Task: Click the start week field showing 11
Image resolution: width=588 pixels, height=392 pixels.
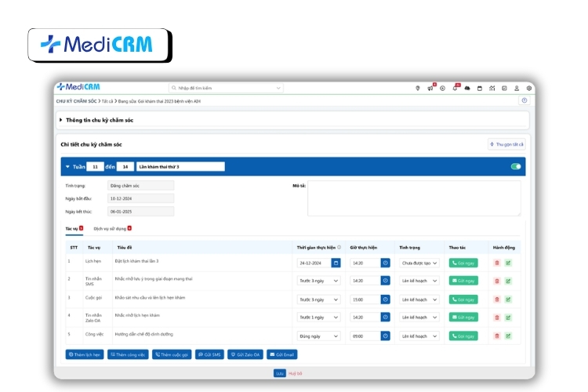Action: 95,166
